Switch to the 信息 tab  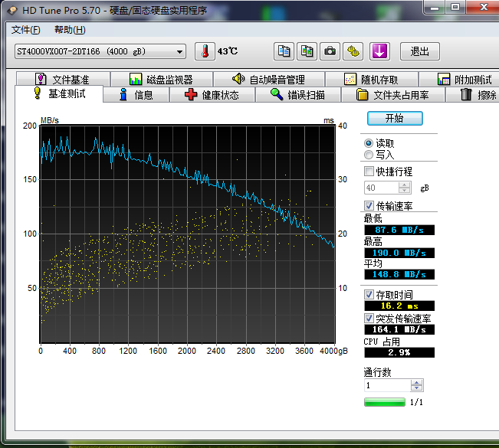tap(136, 95)
